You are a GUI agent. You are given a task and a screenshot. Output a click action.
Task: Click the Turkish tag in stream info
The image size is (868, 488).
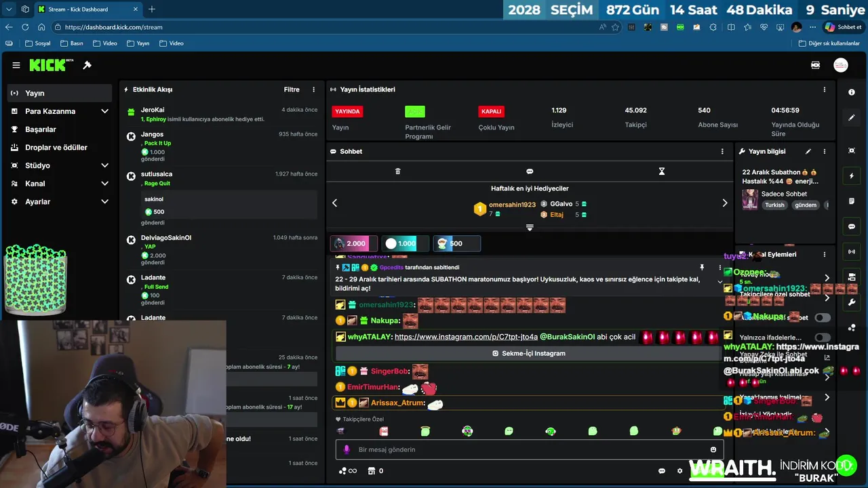coord(774,205)
